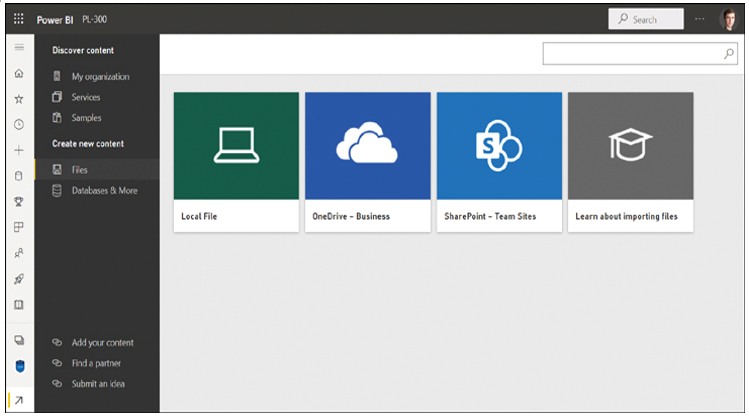Click the content filter search field
This screenshot has width=749, height=417.
640,53
